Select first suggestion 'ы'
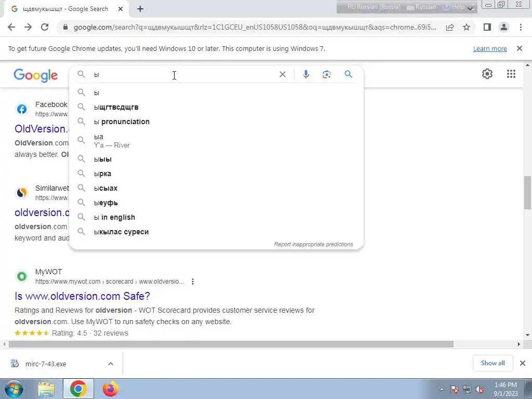This screenshot has height=399, width=532. click(x=216, y=92)
